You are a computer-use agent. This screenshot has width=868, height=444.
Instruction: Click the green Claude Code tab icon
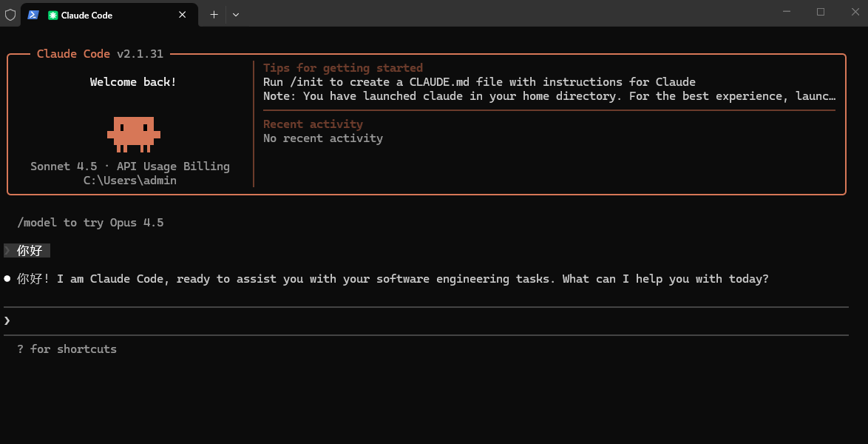52,16
